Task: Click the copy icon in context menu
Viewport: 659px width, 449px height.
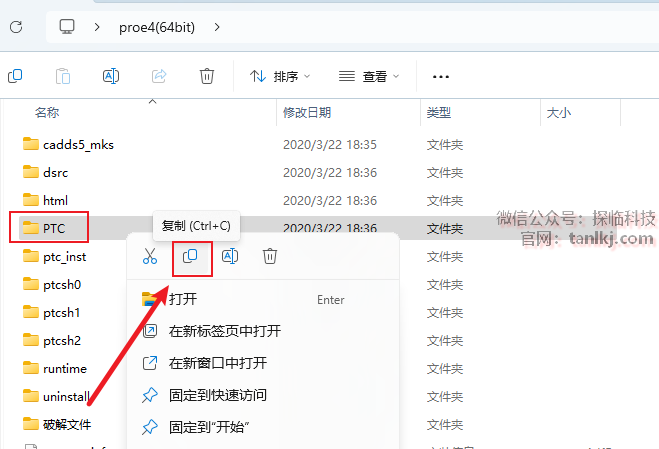Action: [190, 256]
